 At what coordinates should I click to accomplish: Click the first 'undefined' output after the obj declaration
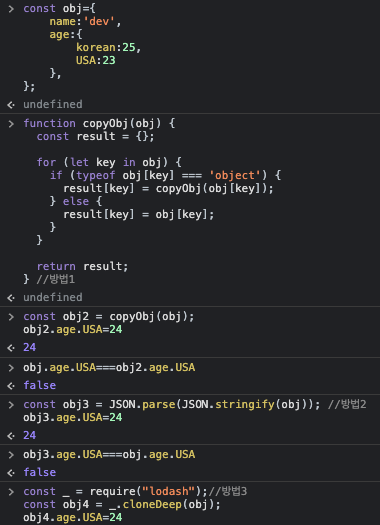click(x=53, y=104)
